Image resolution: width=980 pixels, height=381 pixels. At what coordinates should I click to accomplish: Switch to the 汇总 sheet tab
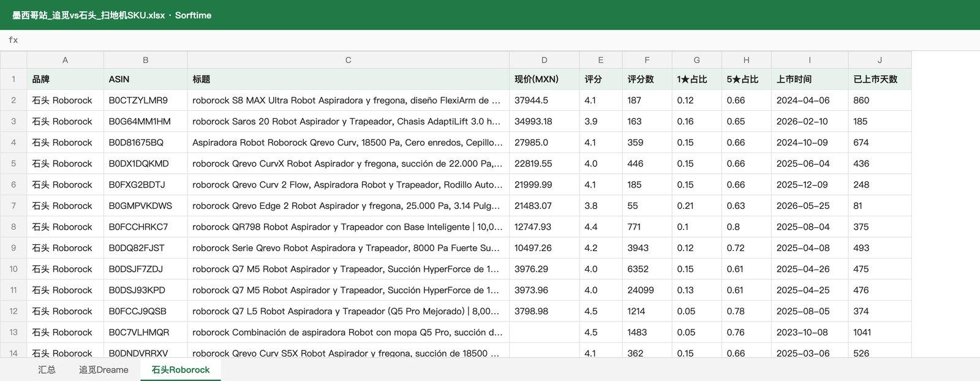(x=47, y=370)
